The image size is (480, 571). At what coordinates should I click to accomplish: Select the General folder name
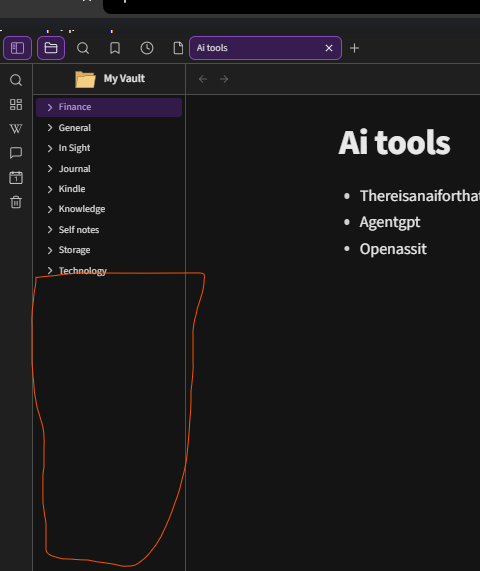point(75,128)
